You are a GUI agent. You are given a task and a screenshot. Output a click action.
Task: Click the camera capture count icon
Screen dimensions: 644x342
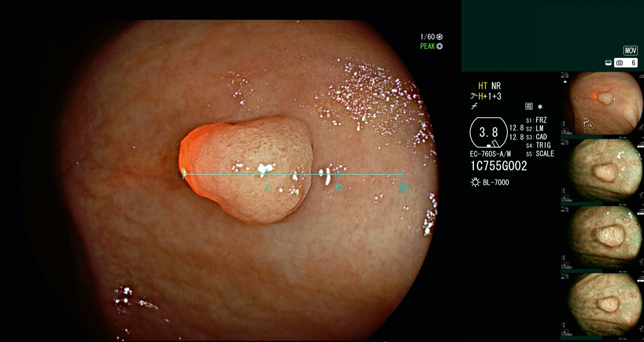(620, 63)
